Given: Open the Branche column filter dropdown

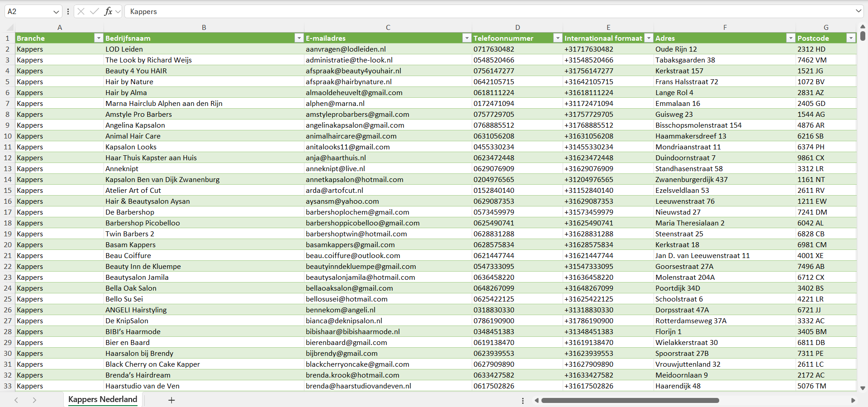Looking at the screenshot, I should [98, 38].
